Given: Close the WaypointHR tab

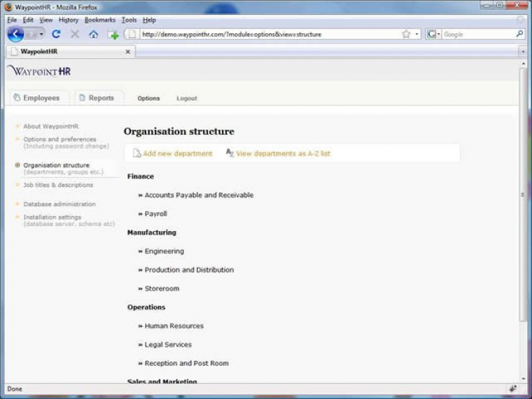Looking at the screenshot, I should [x=128, y=52].
